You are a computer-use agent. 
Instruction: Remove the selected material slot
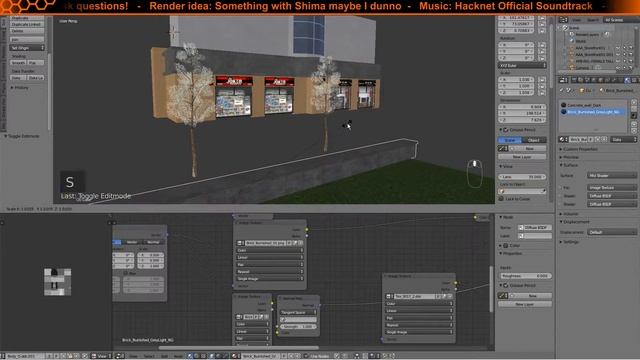pyautogui.click(x=634, y=109)
